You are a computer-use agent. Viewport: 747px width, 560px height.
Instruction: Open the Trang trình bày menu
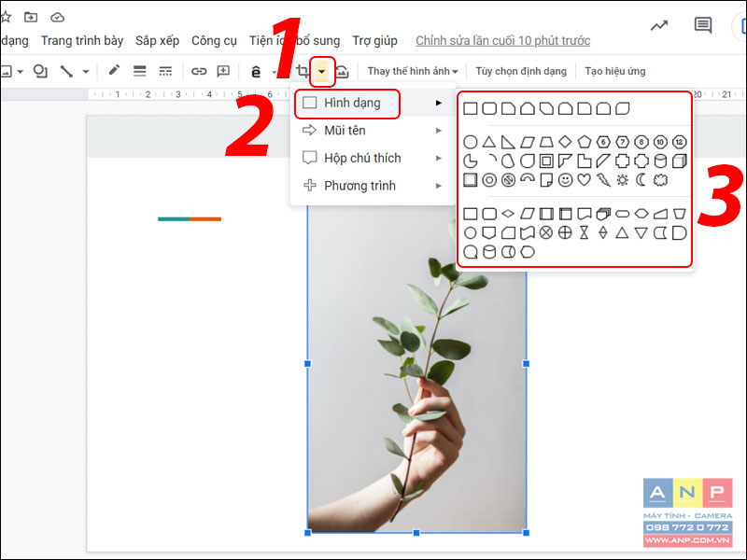(82, 41)
